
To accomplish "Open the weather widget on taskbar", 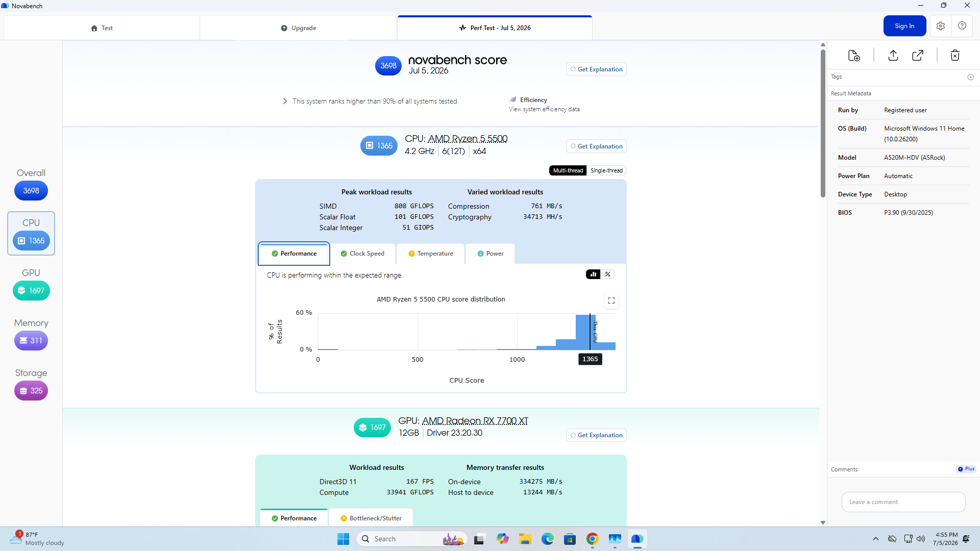I will tap(38, 539).
